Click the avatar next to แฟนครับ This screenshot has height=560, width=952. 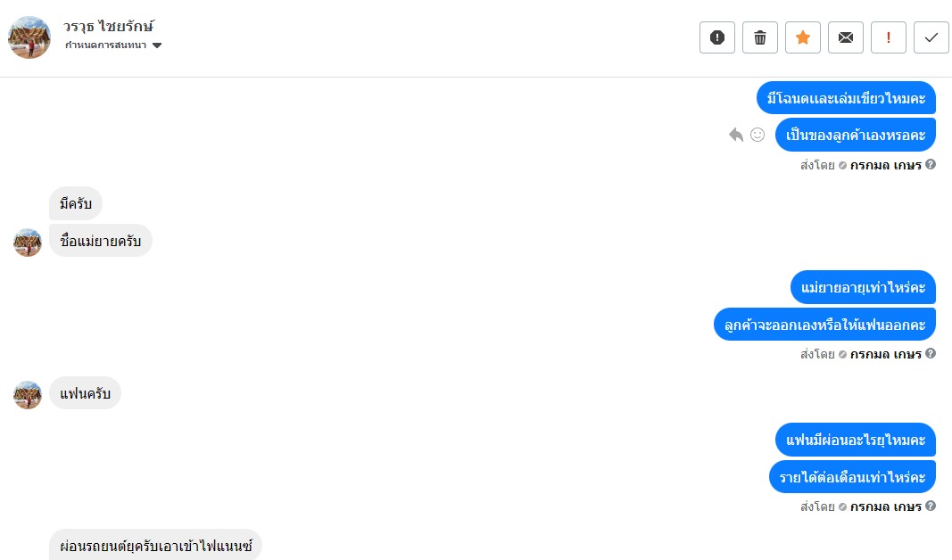click(x=28, y=394)
